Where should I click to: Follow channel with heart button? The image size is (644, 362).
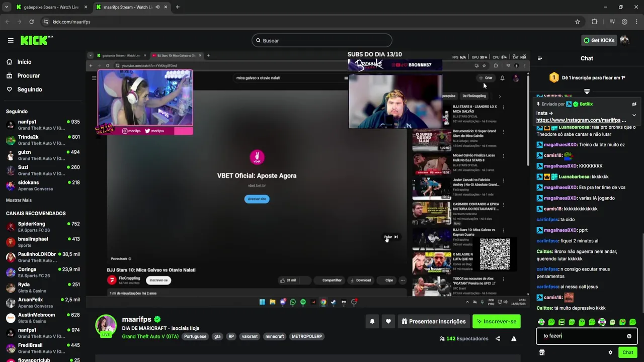(388, 321)
